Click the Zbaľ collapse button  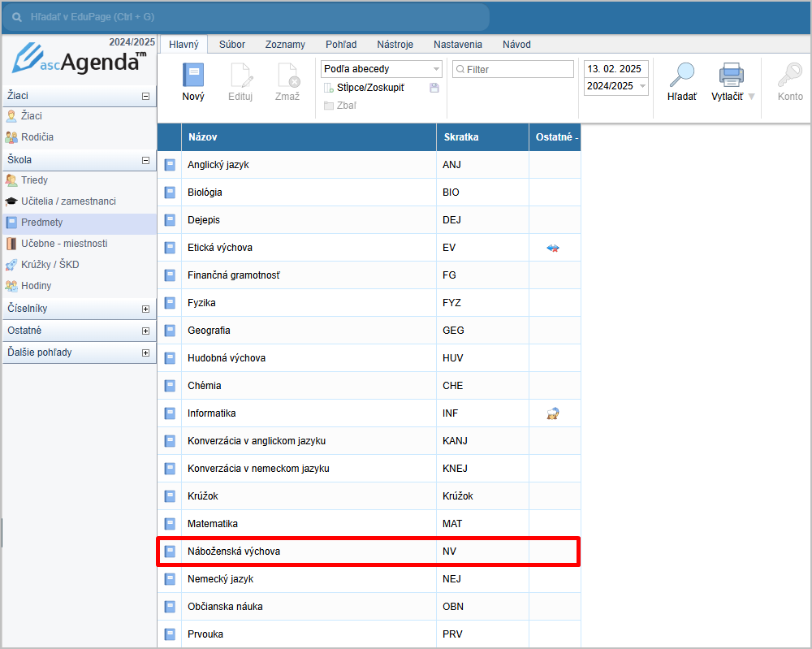(x=340, y=106)
